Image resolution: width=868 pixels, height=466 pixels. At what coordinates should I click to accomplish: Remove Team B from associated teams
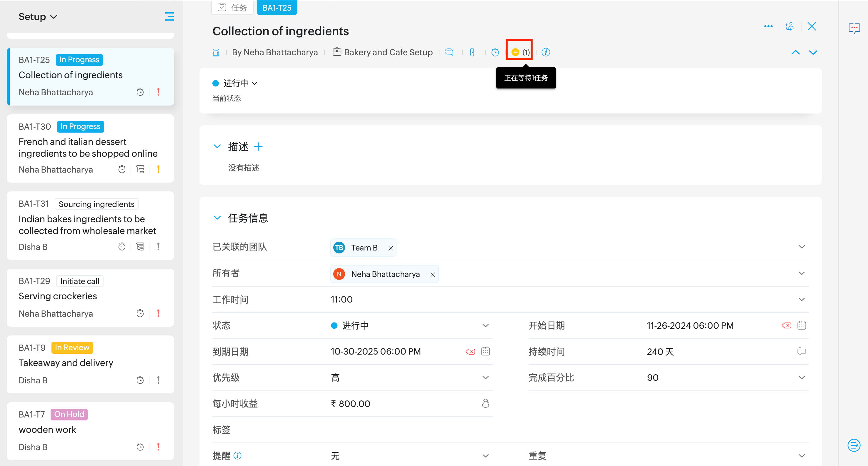tap(391, 248)
